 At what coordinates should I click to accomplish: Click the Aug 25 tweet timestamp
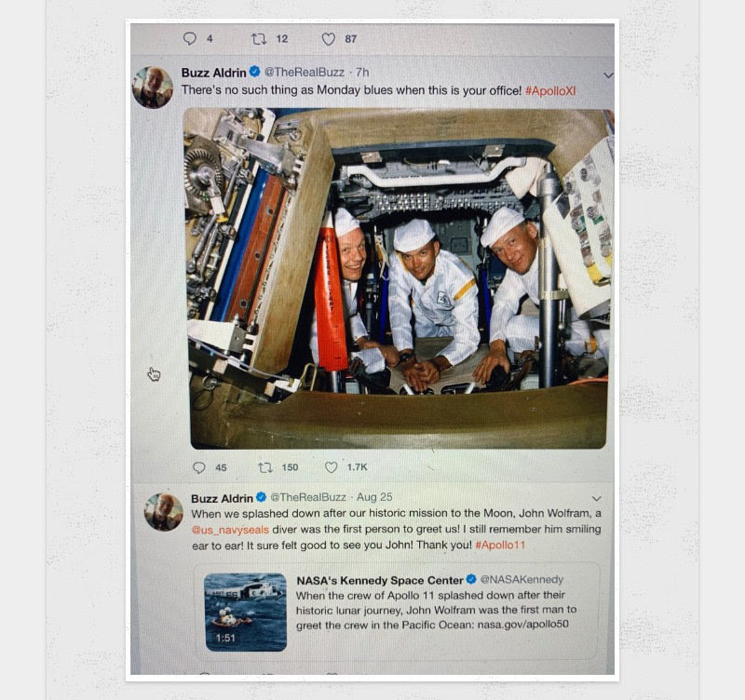click(374, 497)
